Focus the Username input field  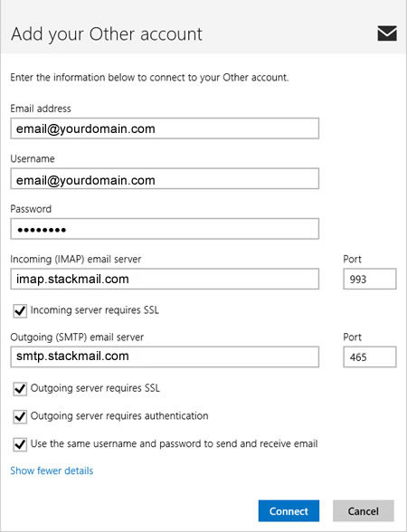[165, 178]
